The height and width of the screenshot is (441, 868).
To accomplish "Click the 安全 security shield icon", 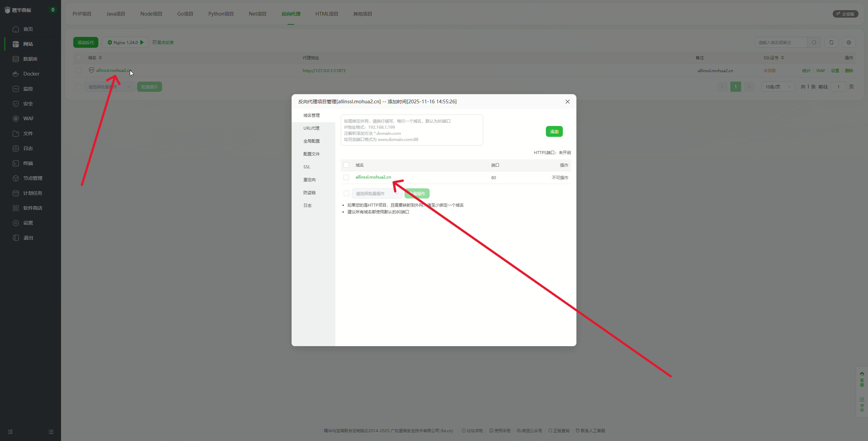I will pos(16,104).
